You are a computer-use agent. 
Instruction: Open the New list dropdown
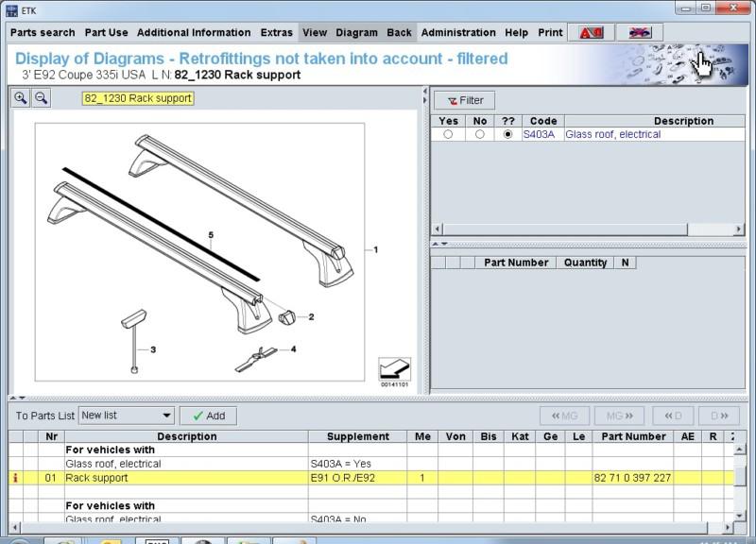166,416
